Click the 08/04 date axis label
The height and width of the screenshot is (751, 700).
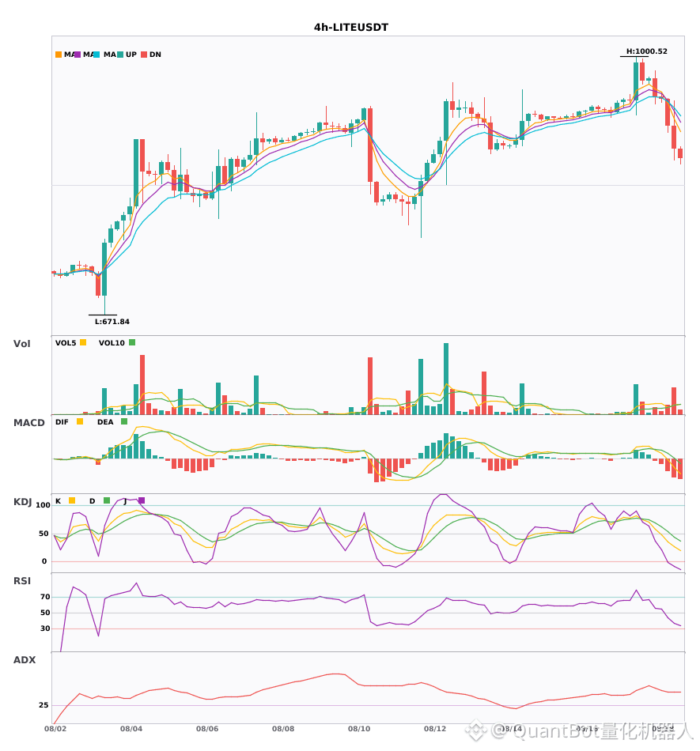coord(131,729)
